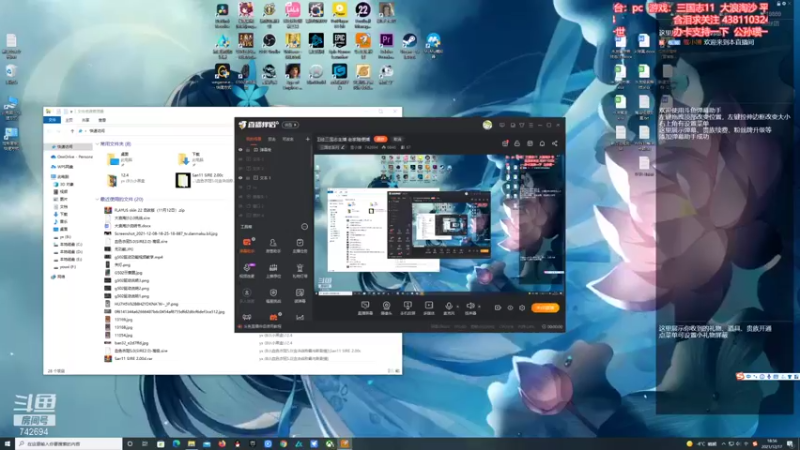This screenshot has height=450, width=800.
Task: Click the video playback source icon in streaming toolbar
Action: 429,305
